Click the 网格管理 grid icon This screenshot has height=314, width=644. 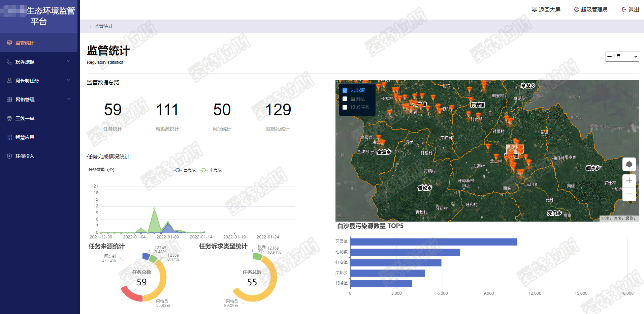9,99
